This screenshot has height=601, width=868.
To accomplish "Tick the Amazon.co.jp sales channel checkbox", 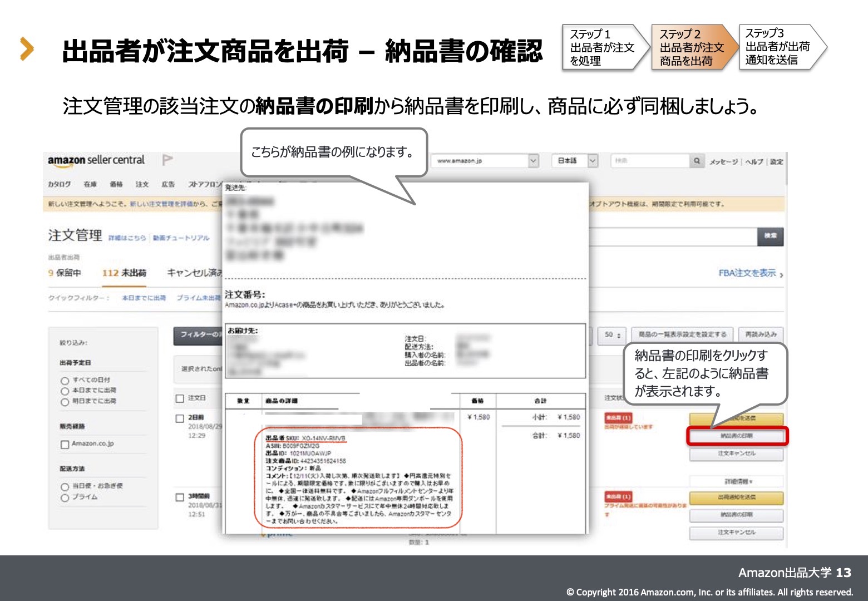I will tap(65, 444).
